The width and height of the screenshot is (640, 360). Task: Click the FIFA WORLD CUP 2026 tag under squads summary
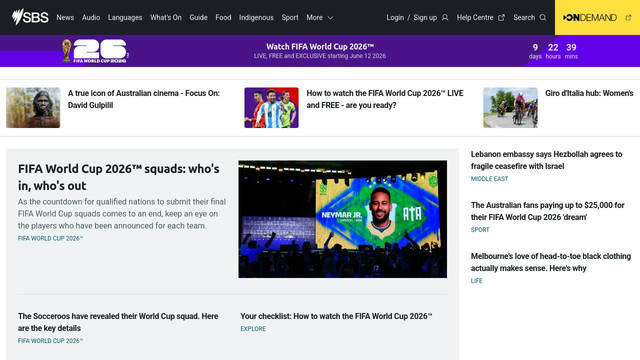pyautogui.click(x=51, y=238)
